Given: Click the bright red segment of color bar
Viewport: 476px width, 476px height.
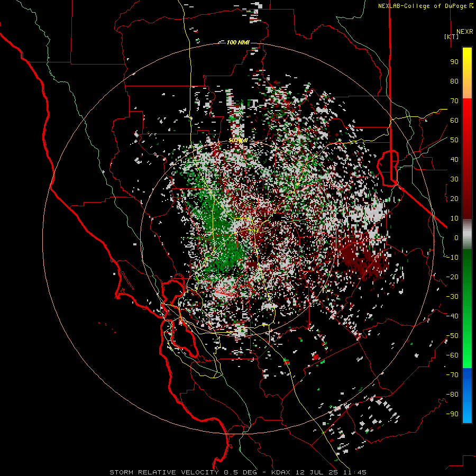Looking at the screenshot, I should click(467, 110).
